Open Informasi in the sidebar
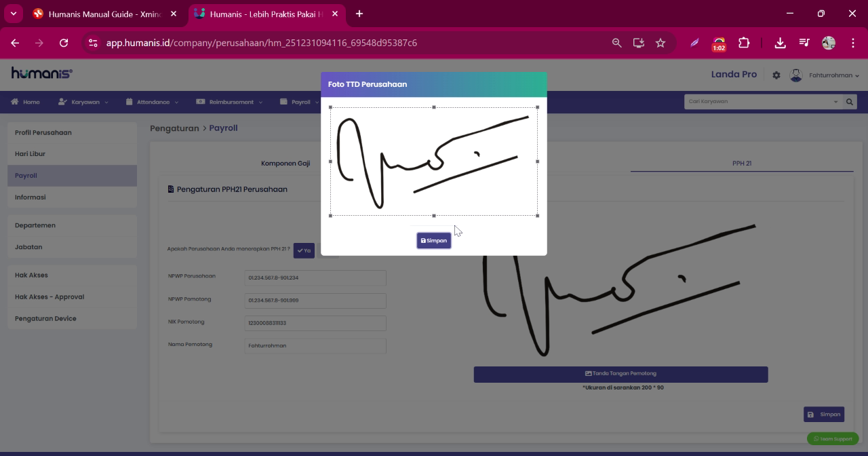Image resolution: width=868 pixels, height=456 pixels. tap(72, 197)
